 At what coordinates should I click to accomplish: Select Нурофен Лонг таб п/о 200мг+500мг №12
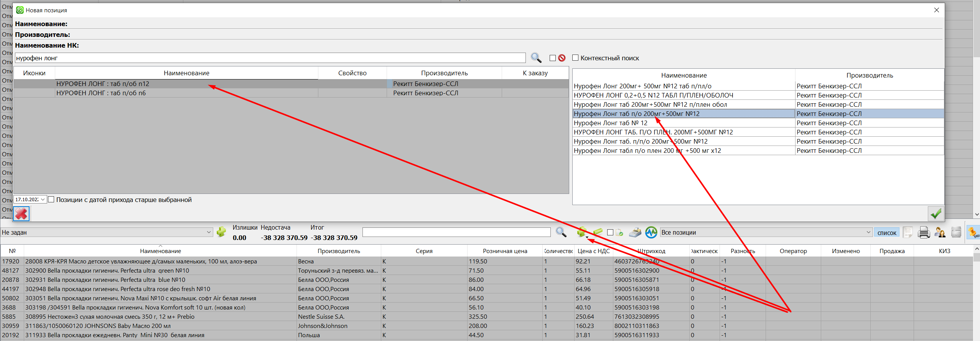click(x=758, y=114)
